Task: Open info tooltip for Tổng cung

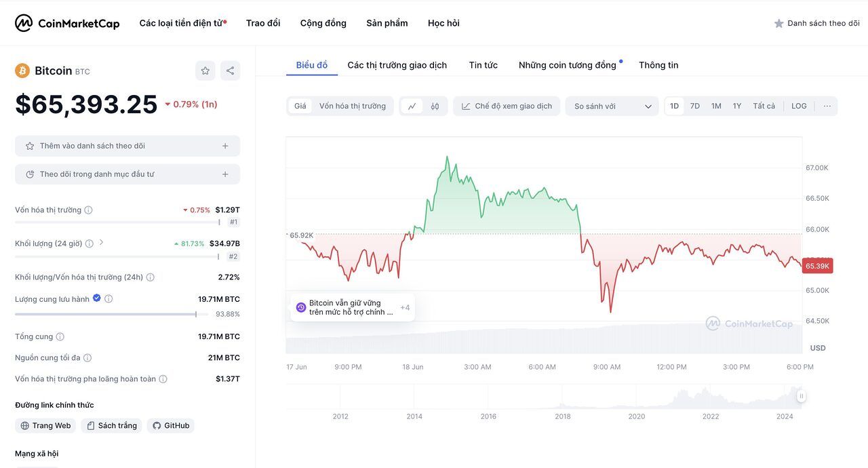Action: (x=60, y=337)
